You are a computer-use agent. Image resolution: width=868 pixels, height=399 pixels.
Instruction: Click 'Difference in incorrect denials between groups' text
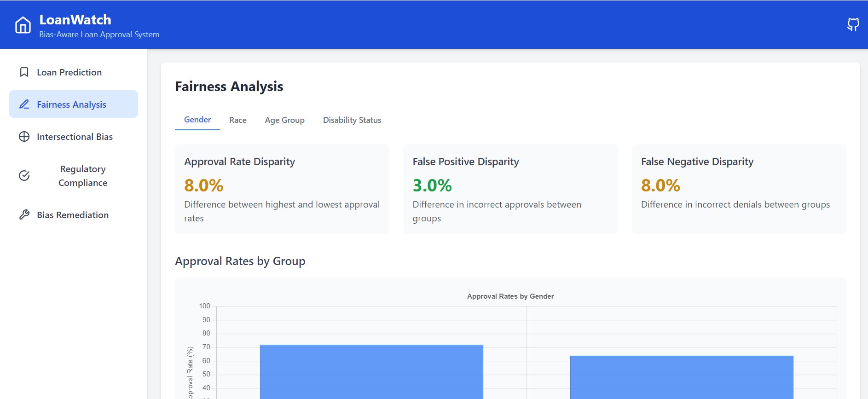[x=735, y=204]
